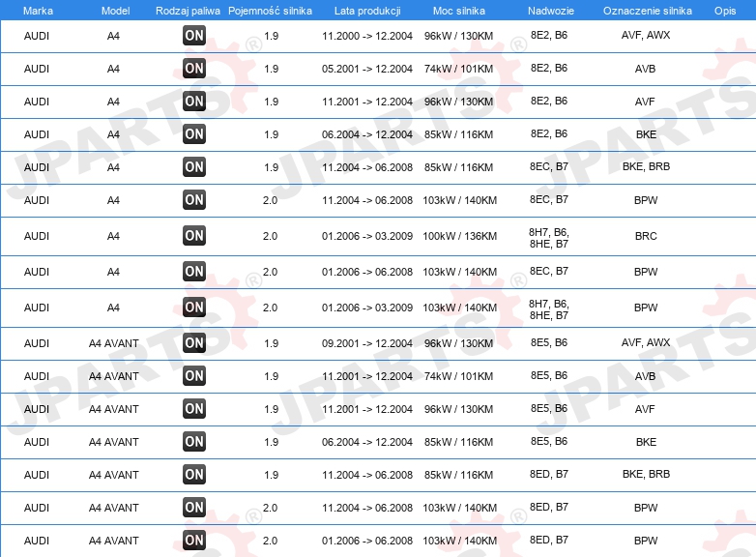Click the Nadwozie column header
Image resolution: width=756 pixels, height=557 pixels.
[551, 11]
